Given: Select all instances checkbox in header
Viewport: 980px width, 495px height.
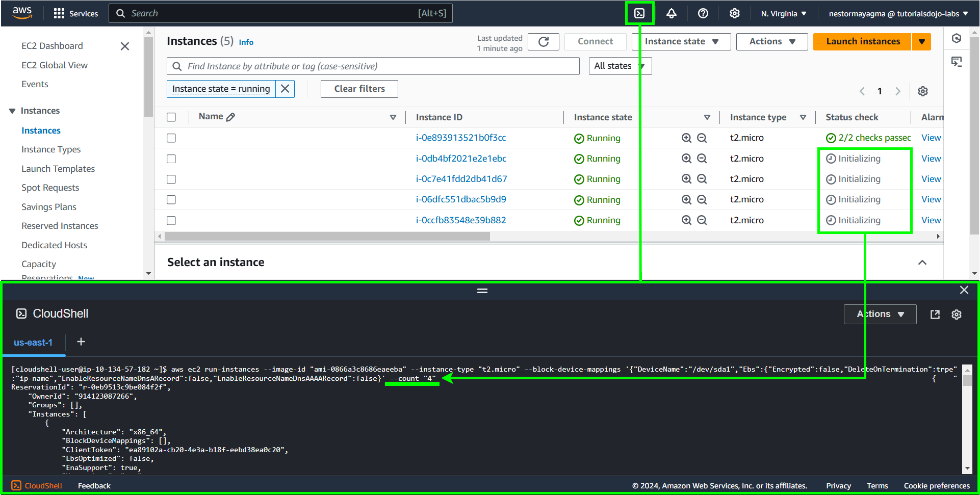Looking at the screenshot, I should point(171,117).
